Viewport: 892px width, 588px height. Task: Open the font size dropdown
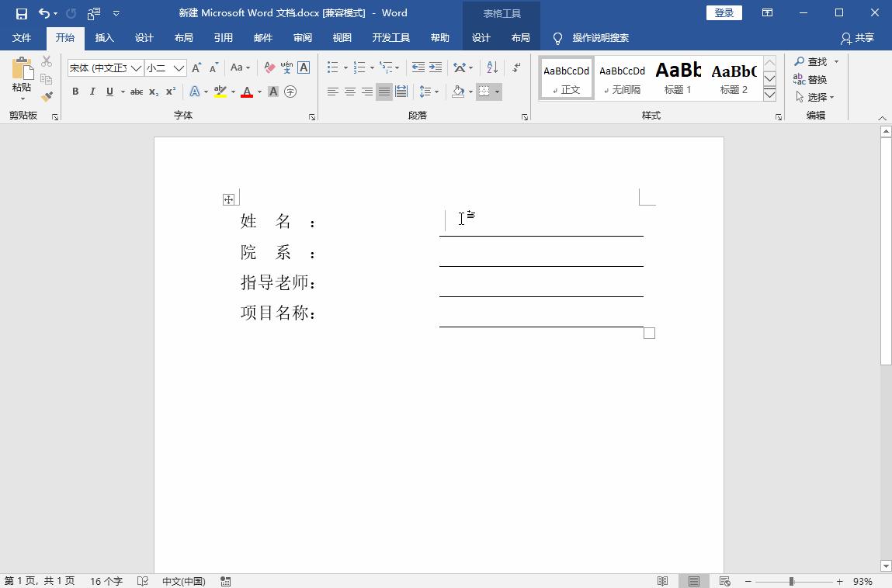click(179, 68)
